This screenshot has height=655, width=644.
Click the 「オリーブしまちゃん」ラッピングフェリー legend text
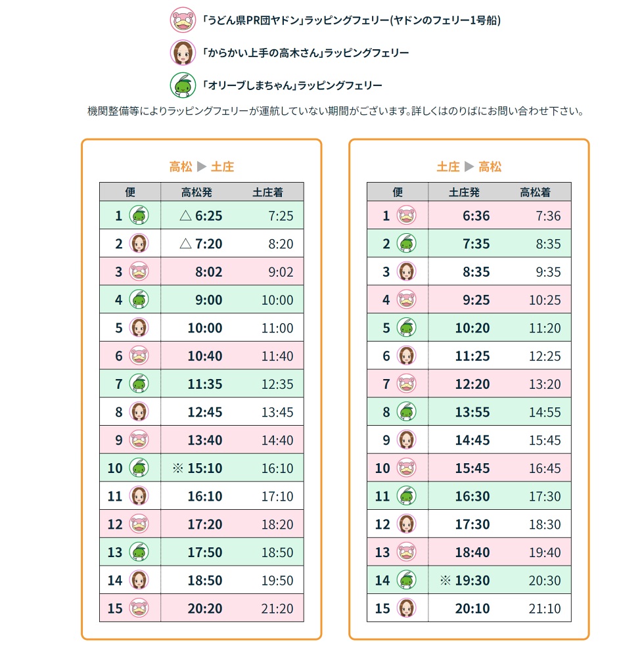292,85
